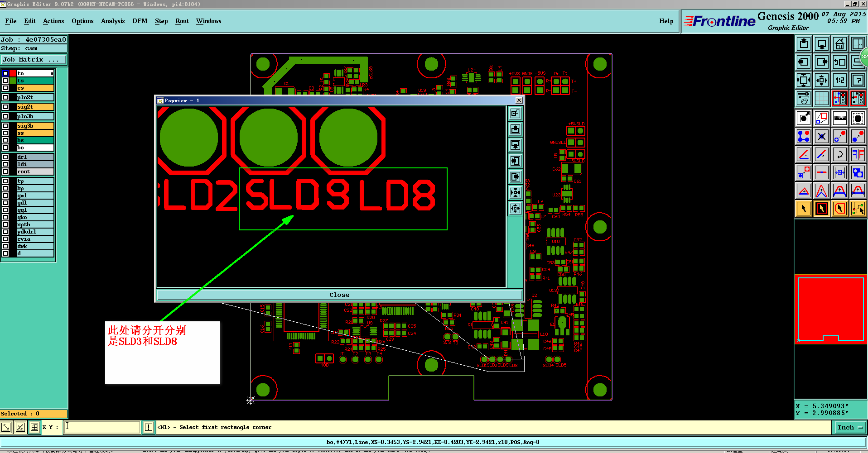868x453 pixels.
Task: Click the Popview pan up icon
Action: [515, 129]
